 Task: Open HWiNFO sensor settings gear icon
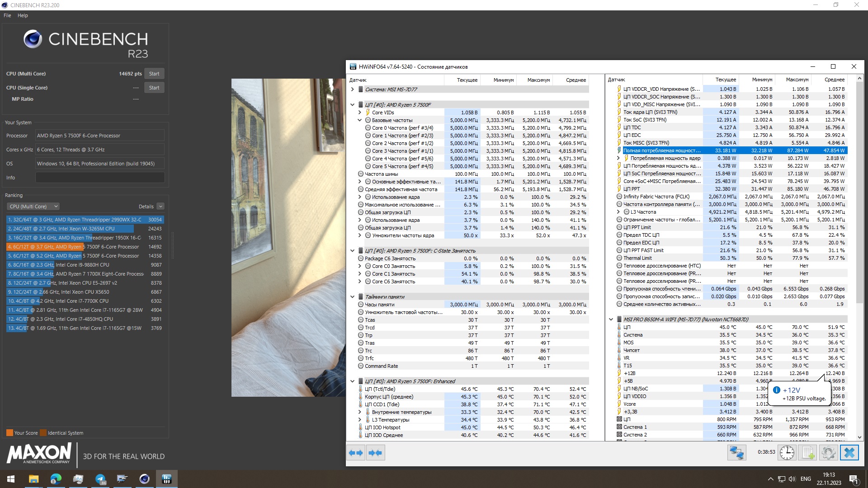click(x=829, y=453)
